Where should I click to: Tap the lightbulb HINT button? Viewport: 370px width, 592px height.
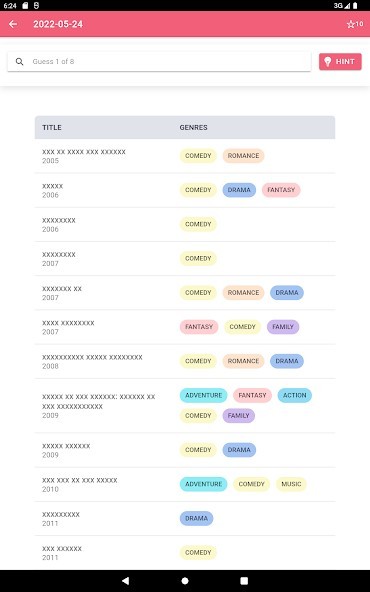point(340,62)
